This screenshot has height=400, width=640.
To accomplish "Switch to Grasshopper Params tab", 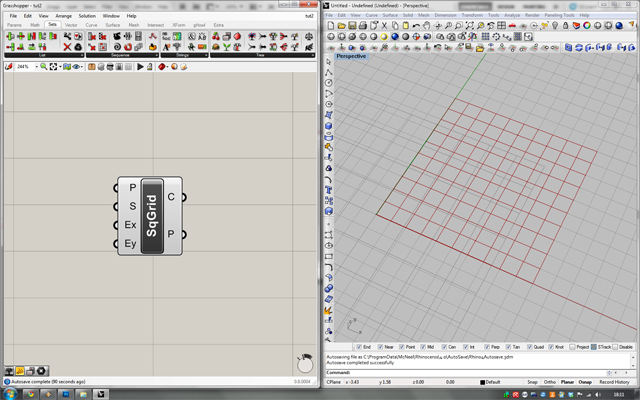I will (x=14, y=25).
